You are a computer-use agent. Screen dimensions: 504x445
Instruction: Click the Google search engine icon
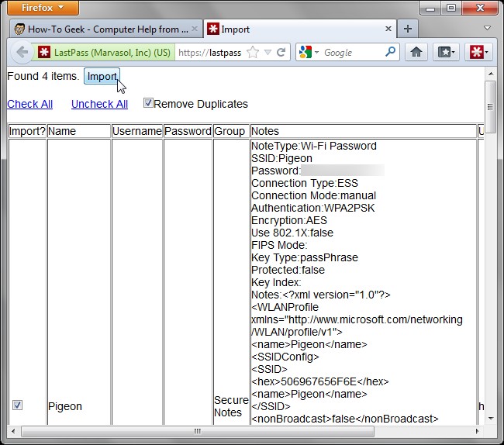(x=306, y=52)
